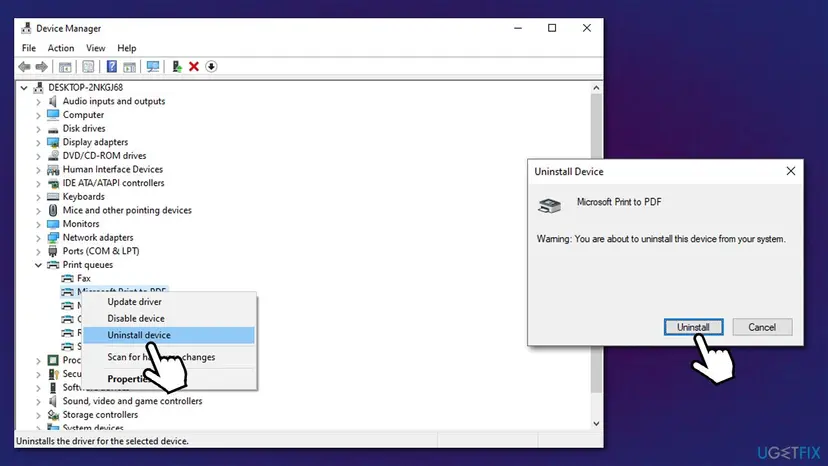Click the speaker icon beside Sound, video and game controllers
Screen dimensions: 828x466
click(x=53, y=401)
